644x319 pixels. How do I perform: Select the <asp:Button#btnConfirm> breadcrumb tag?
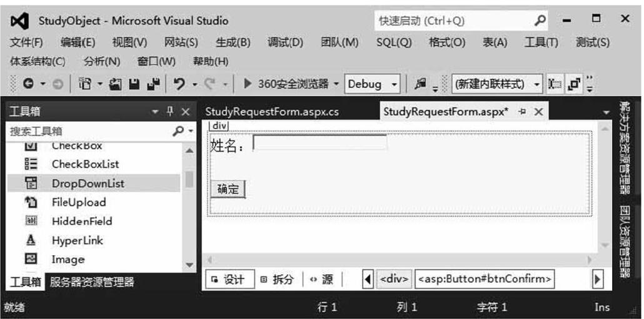(485, 279)
